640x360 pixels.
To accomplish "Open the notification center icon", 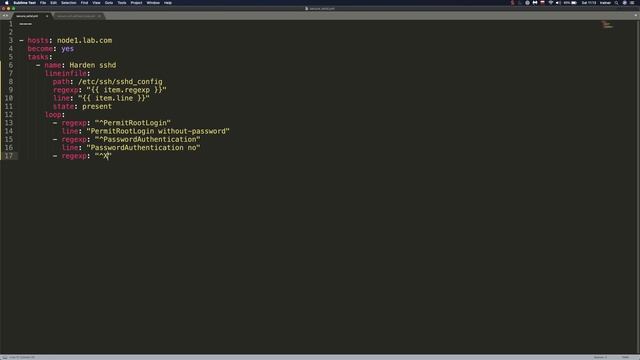I will pos(632,3).
